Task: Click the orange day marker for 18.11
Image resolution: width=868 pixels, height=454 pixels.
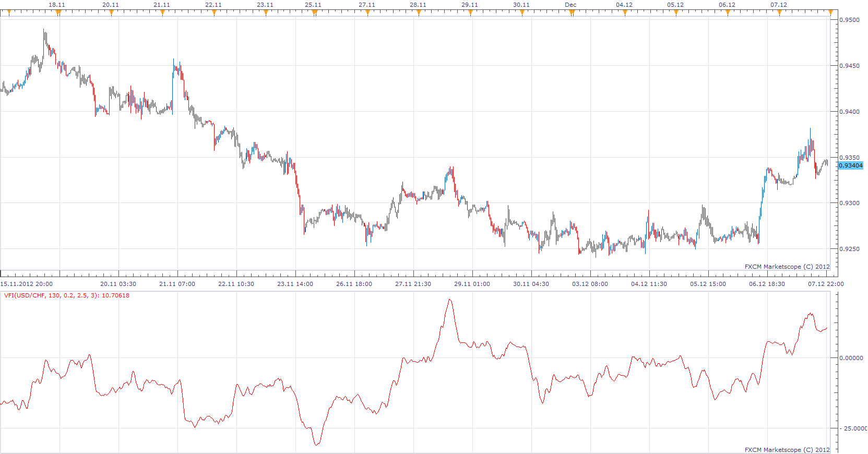Action: (58, 13)
